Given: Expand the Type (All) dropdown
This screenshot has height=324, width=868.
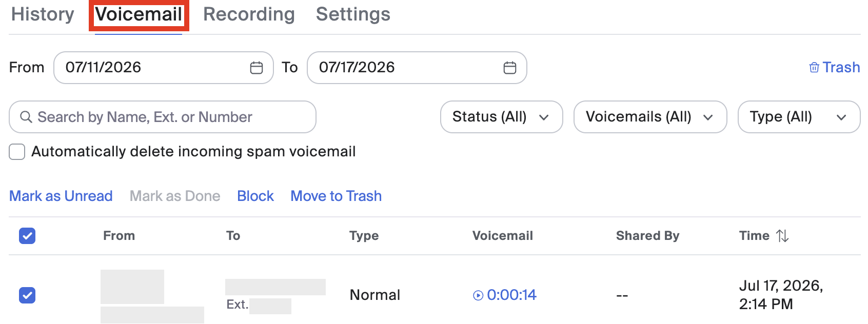Looking at the screenshot, I should pos(799,117).
